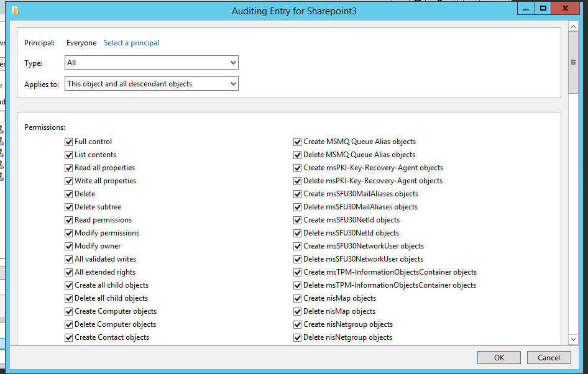Screen dimensions: 588x374
Task: Uncheck Delete nisMap objects
Action: [x=298, y=311]
